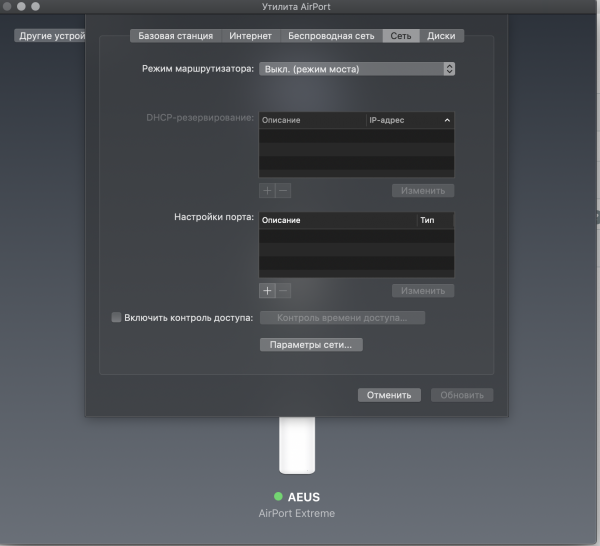Click the Тип column header
Screen dimensions: 600x546
click(x=435, y=220)
